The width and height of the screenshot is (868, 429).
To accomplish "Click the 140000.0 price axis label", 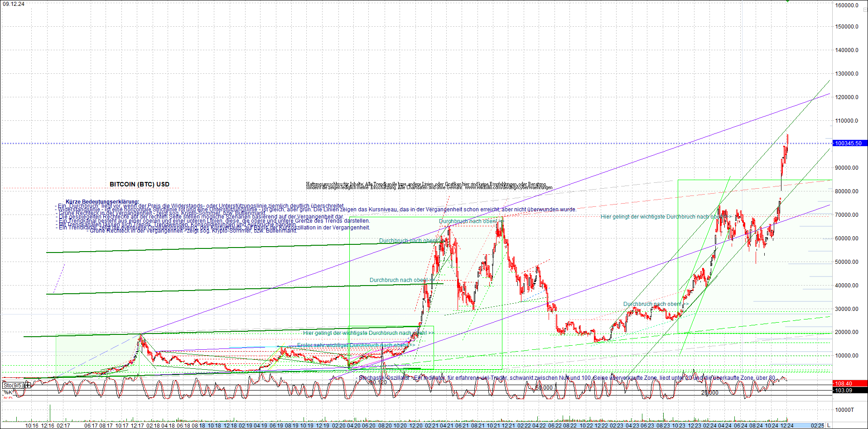I will pyautogui.click(x=847, y=50).
